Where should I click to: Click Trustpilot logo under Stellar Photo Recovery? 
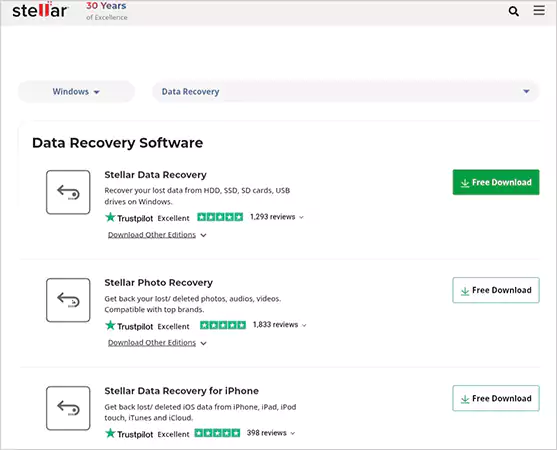[x=129, y=326]
